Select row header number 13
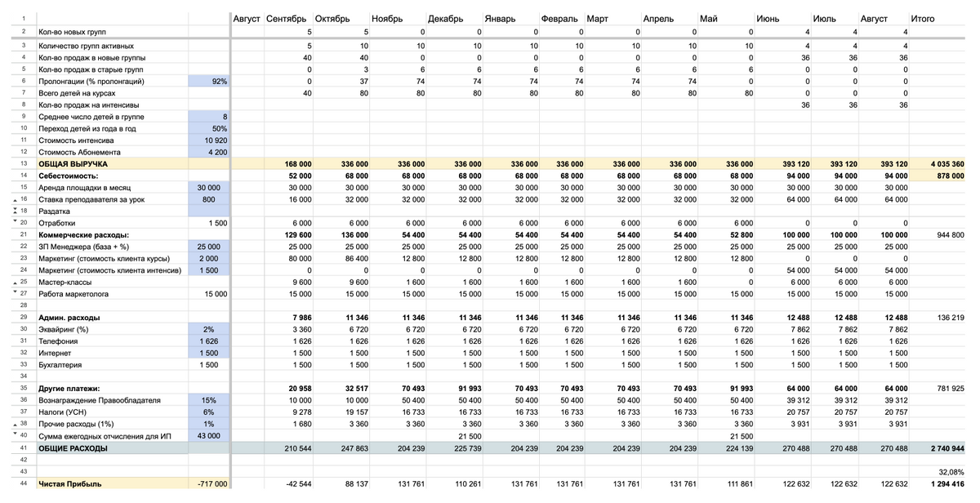The height and width of the screenshot is (503, 980). coord(24,164)
